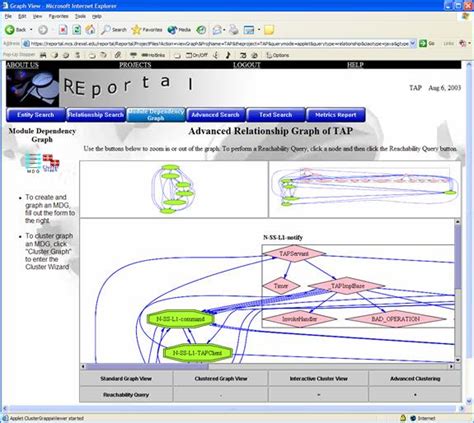
Task: Open the Metrics Report tab
Action: (x=336, y=115)
